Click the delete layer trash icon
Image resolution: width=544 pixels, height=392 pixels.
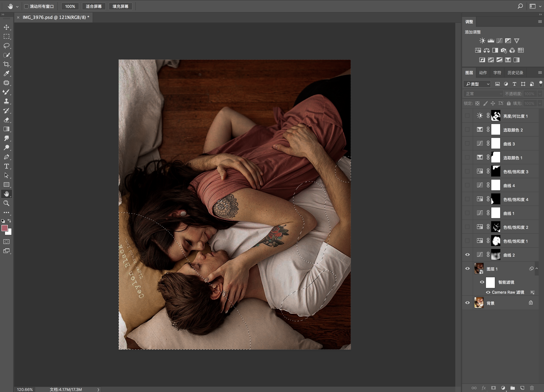pyautogui.click(x=532, y=388)
